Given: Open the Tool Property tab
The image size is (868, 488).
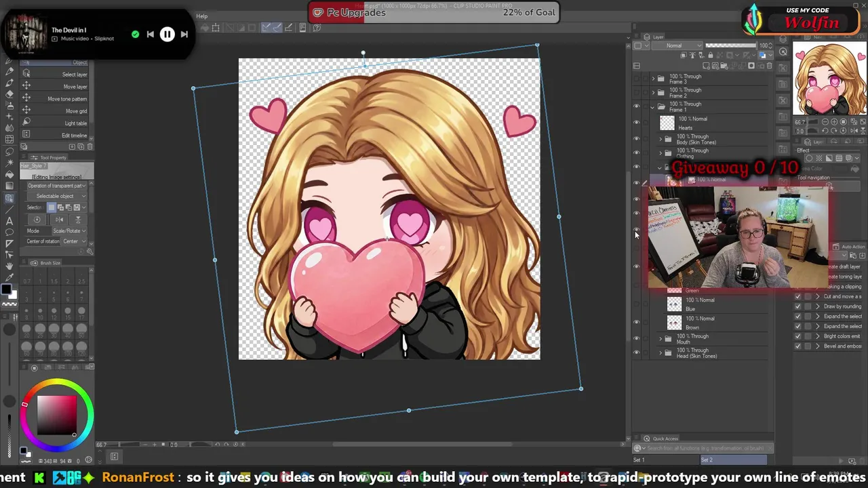Looking at the screenshot, I should coord(50,158).
